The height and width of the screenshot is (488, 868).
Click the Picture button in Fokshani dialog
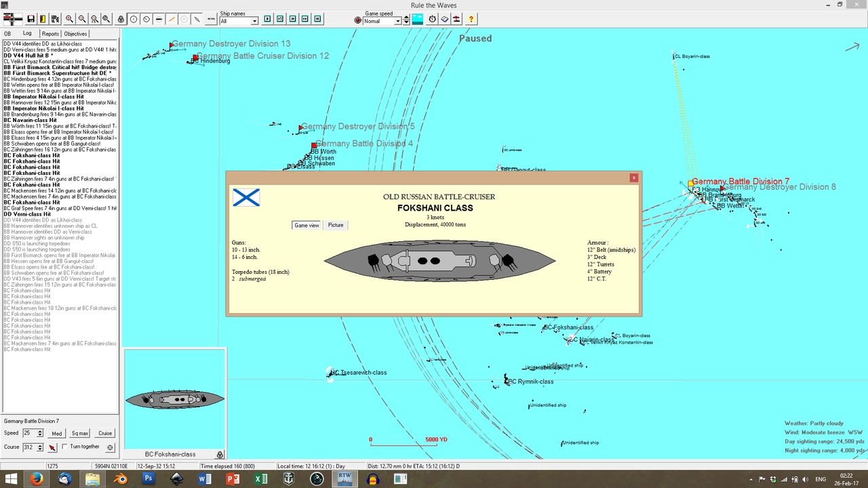click(x=336, y=225)
